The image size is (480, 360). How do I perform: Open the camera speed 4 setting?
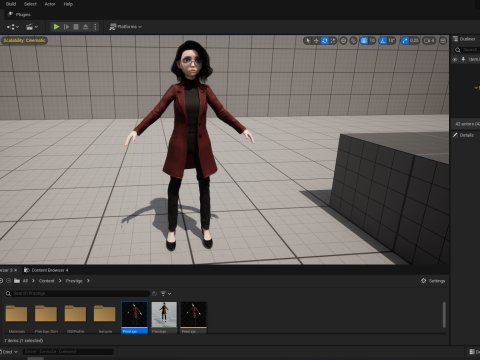tap(429, 41)
